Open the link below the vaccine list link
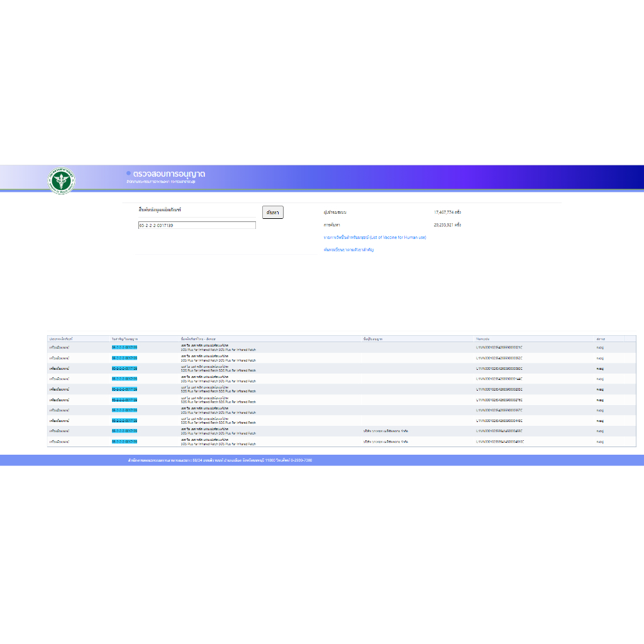The width and height of the screenshot is (644, 644). pyautogui.click(x=349, y=250)
